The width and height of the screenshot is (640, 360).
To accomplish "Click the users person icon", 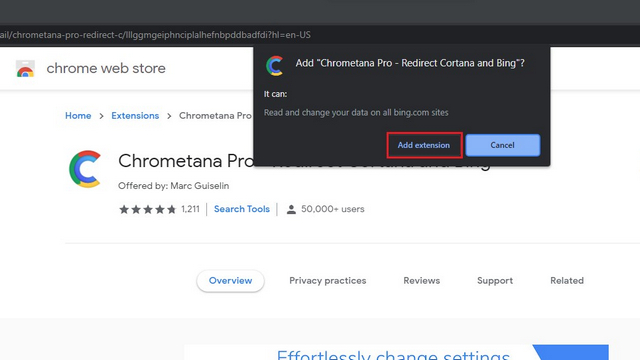I will (291, 209).
